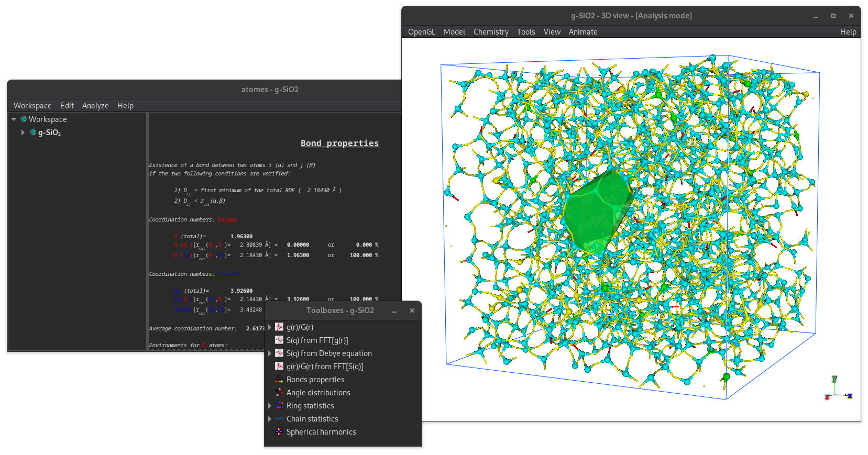Click the S(q) from FFT[g(r)] icon

[x=279, y=340]
